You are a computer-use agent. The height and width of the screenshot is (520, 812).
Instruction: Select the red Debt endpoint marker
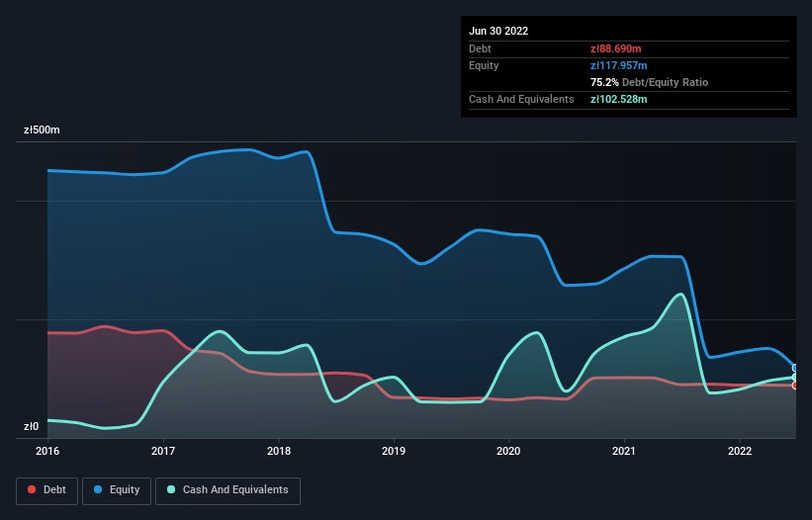click(795, 386)
